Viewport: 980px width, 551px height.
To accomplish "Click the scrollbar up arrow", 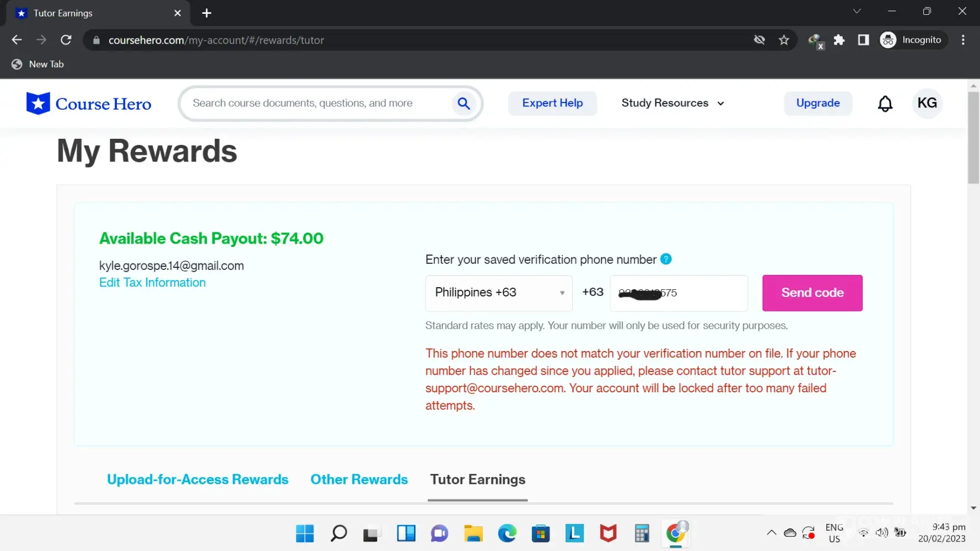I will pos(973,85).
